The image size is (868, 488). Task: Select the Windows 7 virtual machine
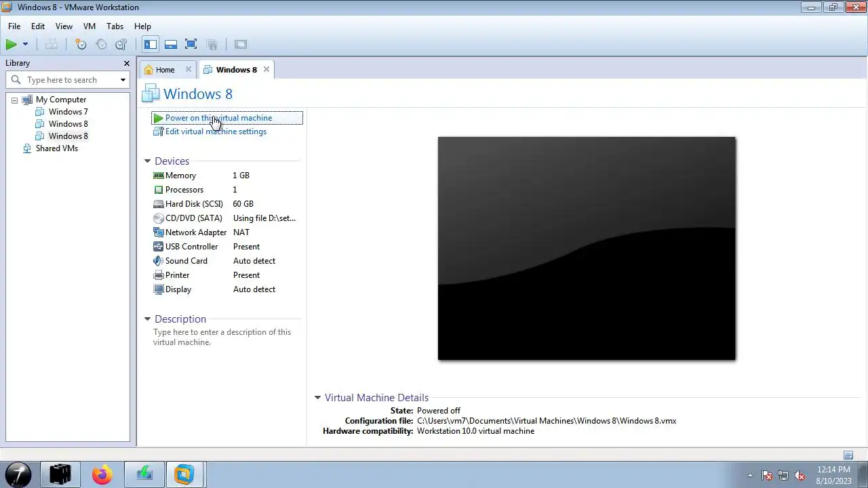(x=68, y=112)
